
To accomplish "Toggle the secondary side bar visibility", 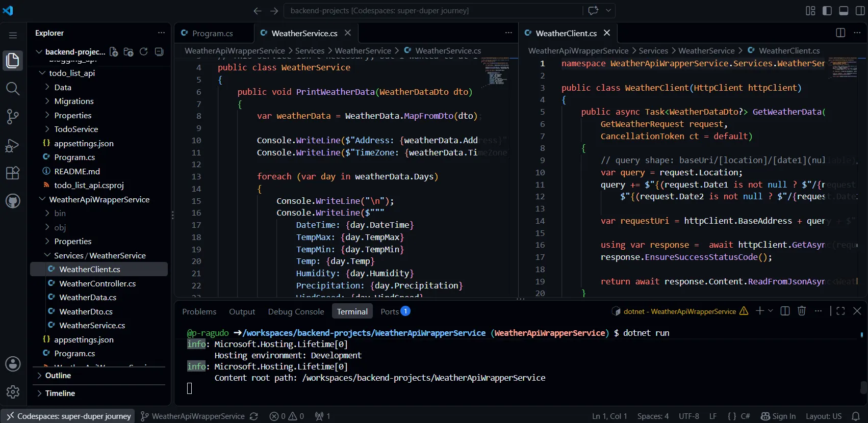I will [860, 11].
